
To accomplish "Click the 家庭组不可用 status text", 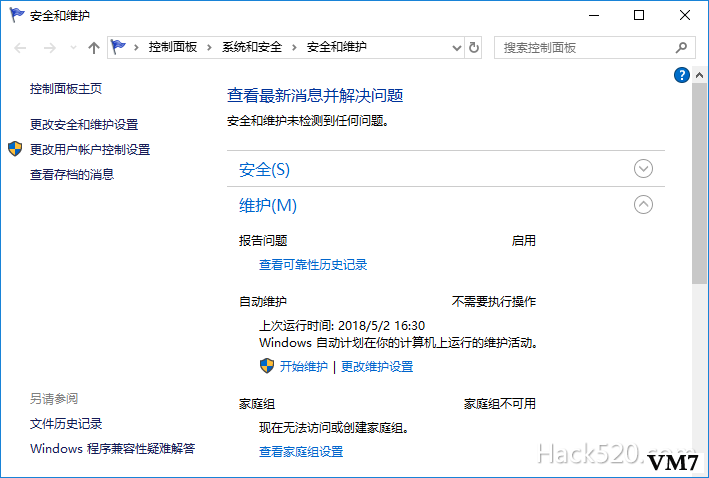I will [x=500, y=403].
